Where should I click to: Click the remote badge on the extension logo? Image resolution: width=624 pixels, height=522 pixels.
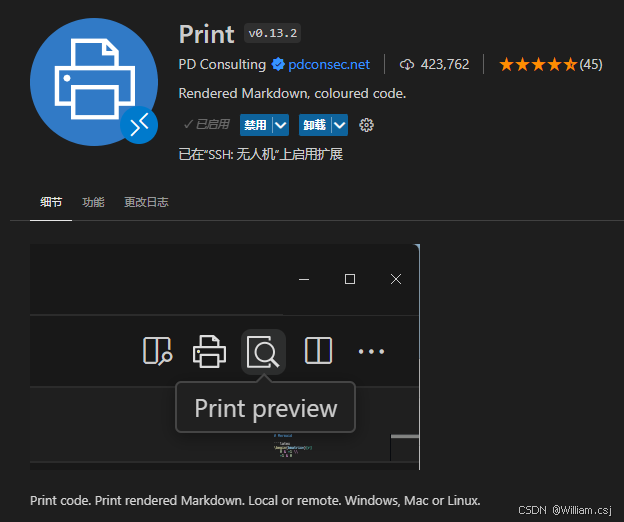[x=139, y=125]
